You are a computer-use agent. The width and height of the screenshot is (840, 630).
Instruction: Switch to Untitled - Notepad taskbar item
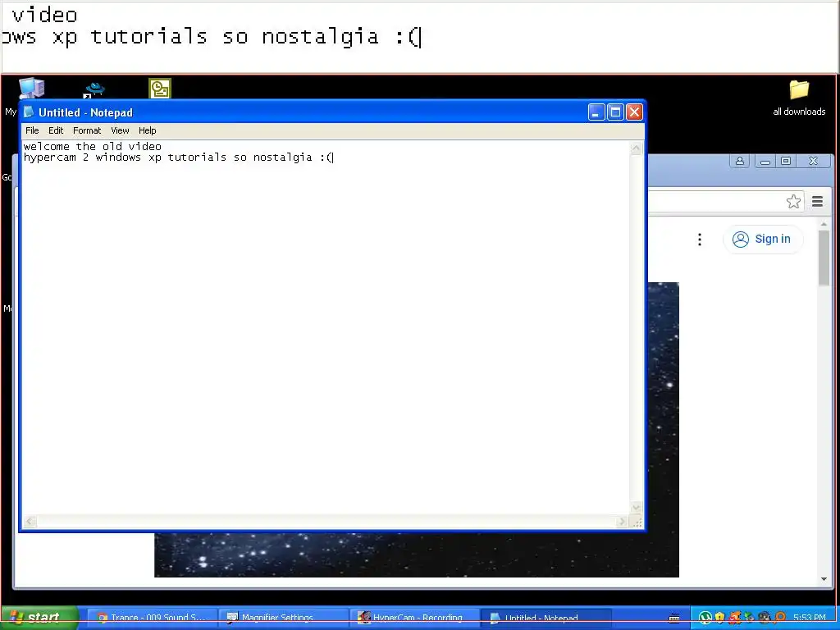coord(545,618)
